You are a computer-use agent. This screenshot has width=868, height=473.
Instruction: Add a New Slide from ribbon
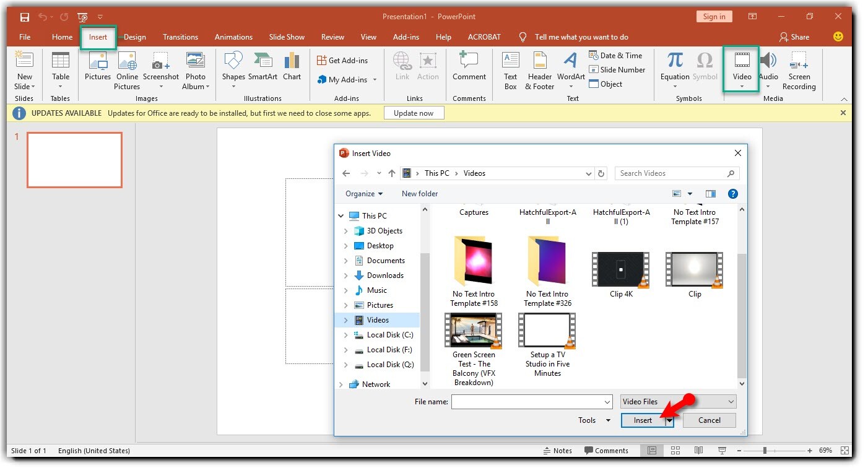pyautogui.click(x=25, y=71)
